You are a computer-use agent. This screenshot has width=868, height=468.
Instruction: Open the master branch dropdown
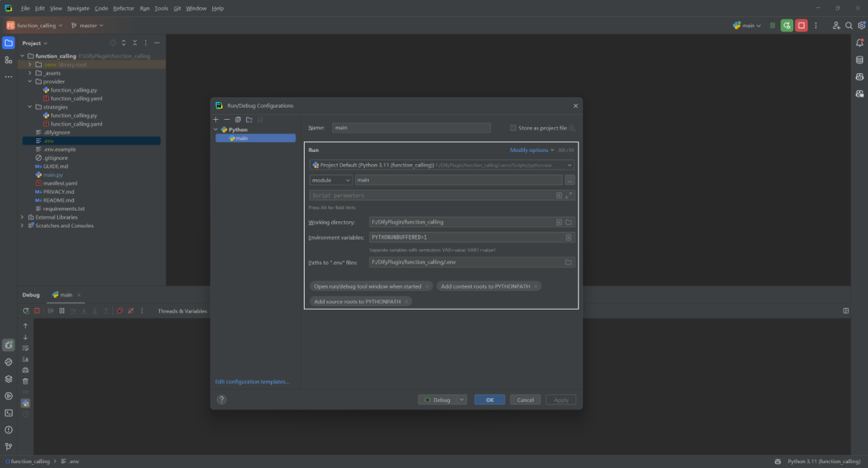coord(88,26)
